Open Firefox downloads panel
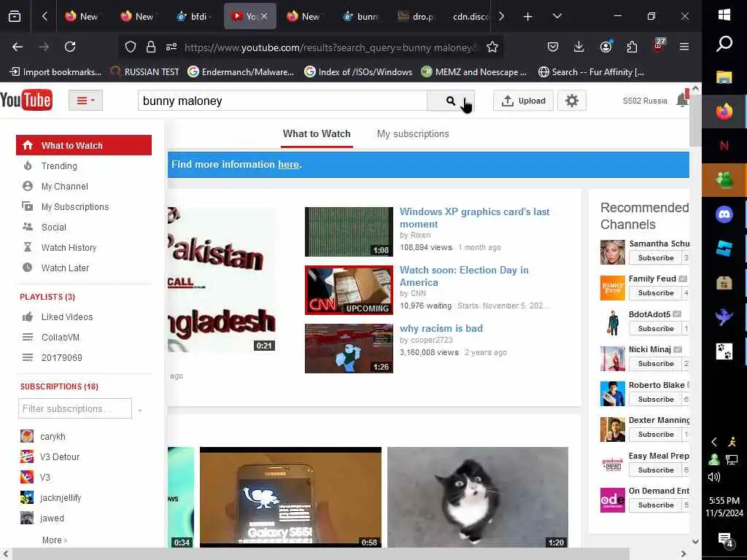Screen dimensions: 747x560 point(578,47)
